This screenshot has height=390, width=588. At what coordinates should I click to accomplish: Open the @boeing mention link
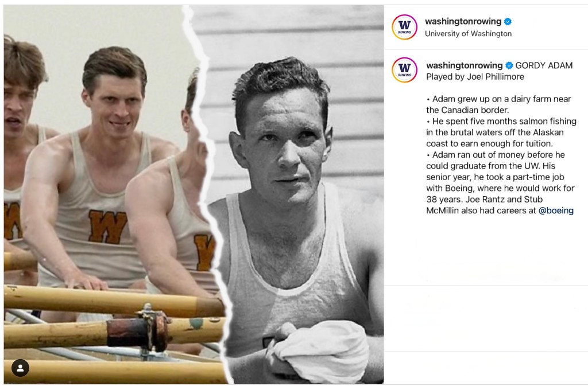tap(556, 210)
